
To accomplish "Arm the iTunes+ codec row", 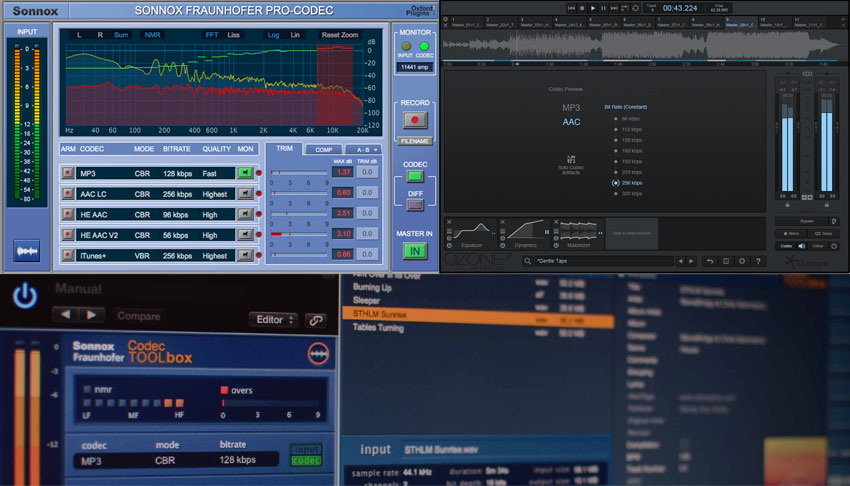I will pyautogui.click(x=68, y=255).
